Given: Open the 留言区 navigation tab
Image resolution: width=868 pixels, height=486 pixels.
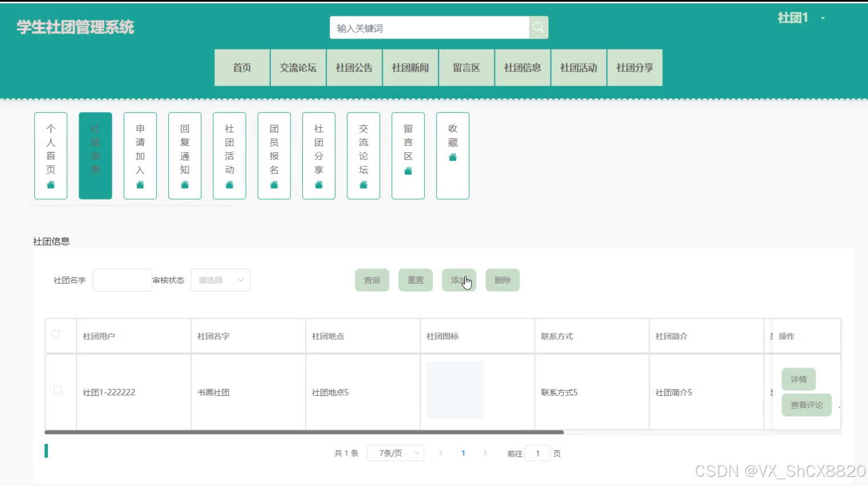Looking at the screenshot, I should click(467, 67).
